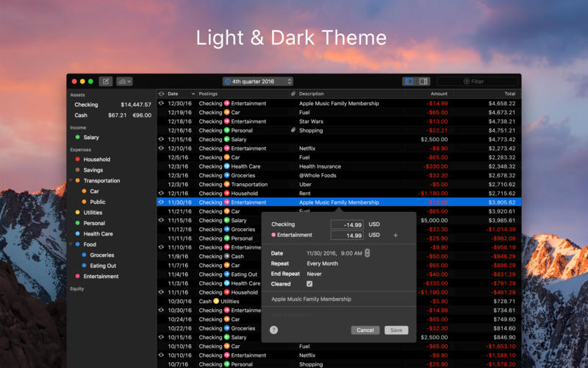
Task: Click recurring icon on 12/30/16 row
Action: tap(161, 103)
